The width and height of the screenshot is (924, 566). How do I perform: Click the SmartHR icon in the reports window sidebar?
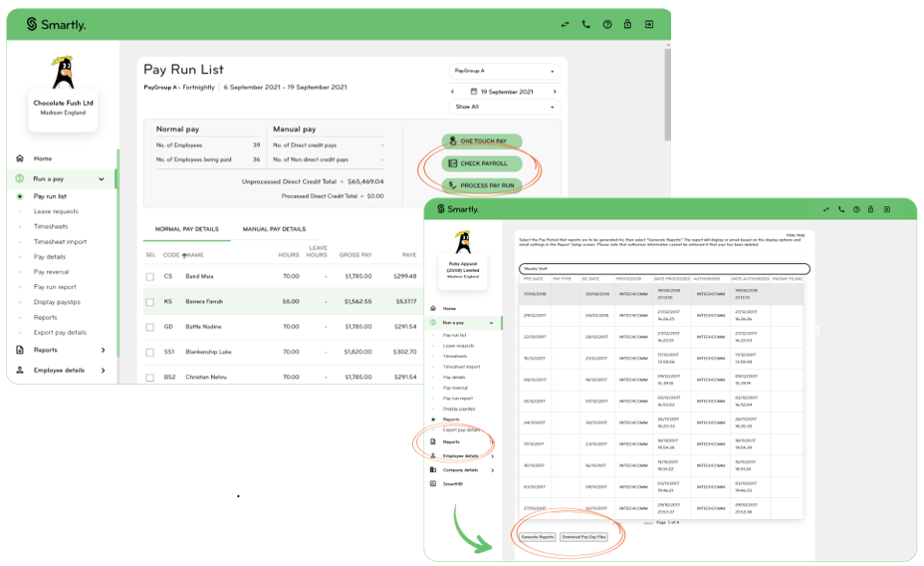click(x=433, y=483)
